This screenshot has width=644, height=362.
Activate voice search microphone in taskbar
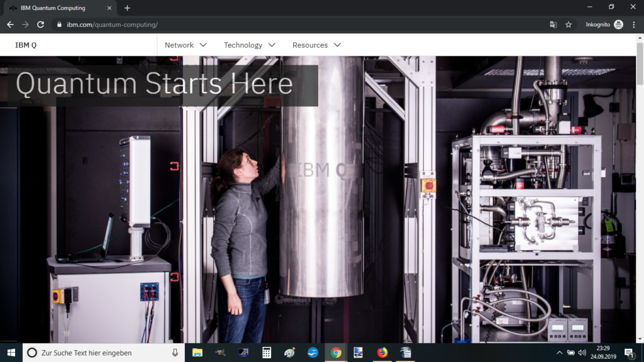(175, 353)
